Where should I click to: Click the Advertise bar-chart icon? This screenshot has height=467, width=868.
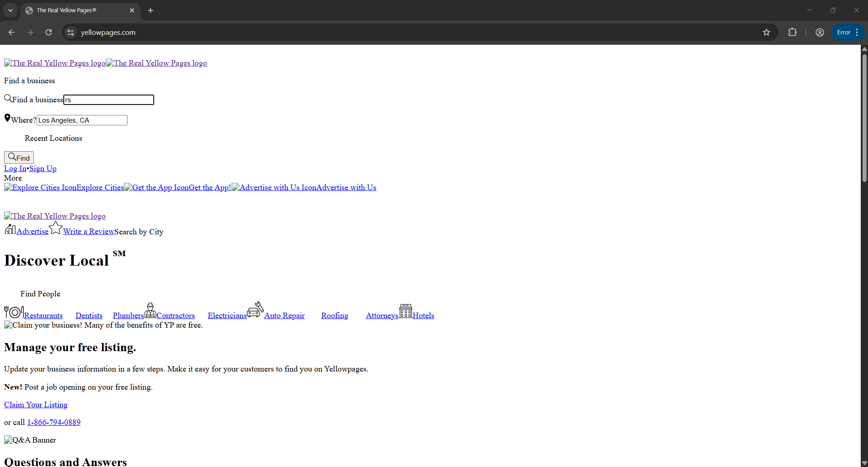pyautogui.click(x=9, y=230)
